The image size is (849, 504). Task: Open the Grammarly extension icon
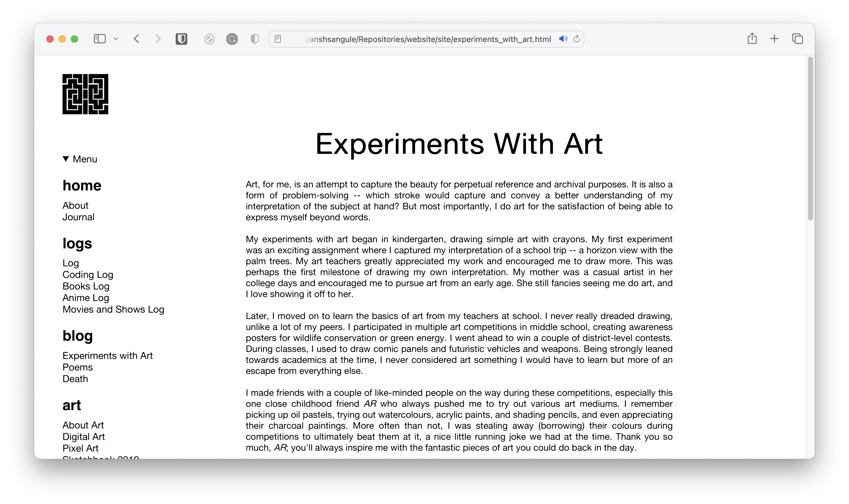[x=232, y=39]
